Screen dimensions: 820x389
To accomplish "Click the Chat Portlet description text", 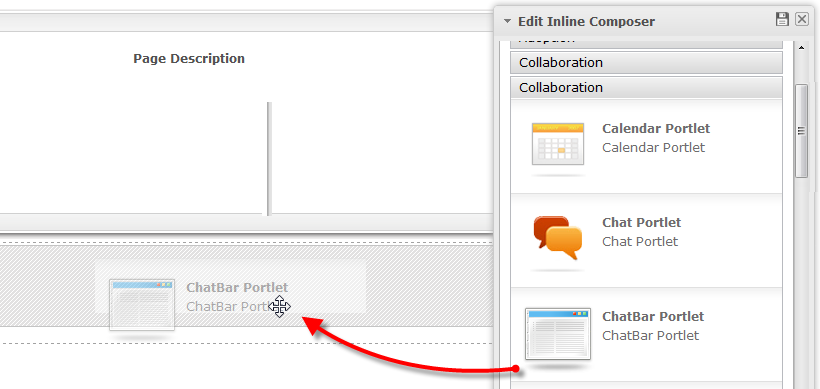I will pos(640,242).
